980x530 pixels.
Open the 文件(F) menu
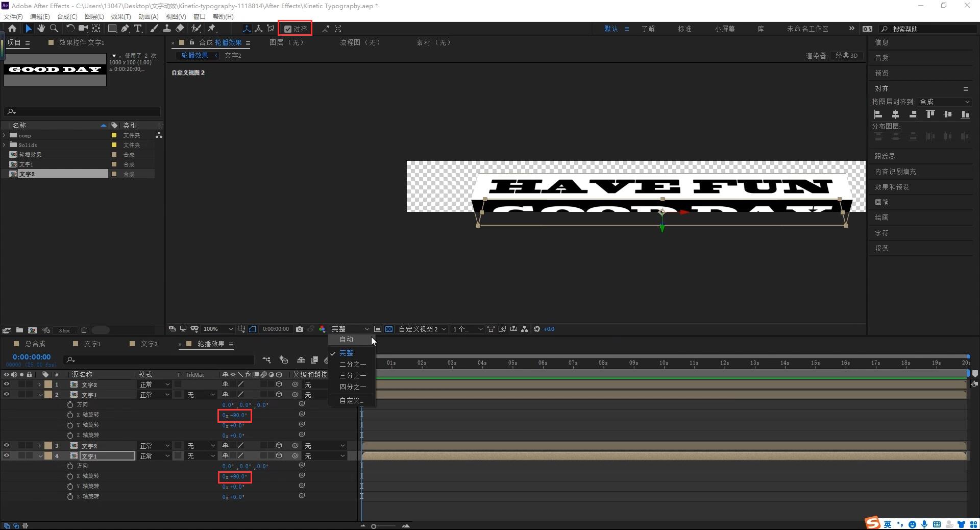point(13,16)
